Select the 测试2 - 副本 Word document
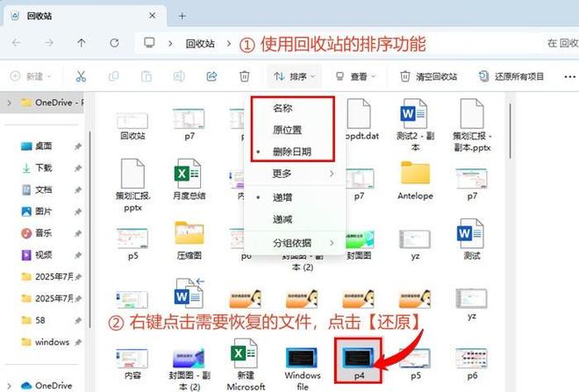 tap(415, 125)
